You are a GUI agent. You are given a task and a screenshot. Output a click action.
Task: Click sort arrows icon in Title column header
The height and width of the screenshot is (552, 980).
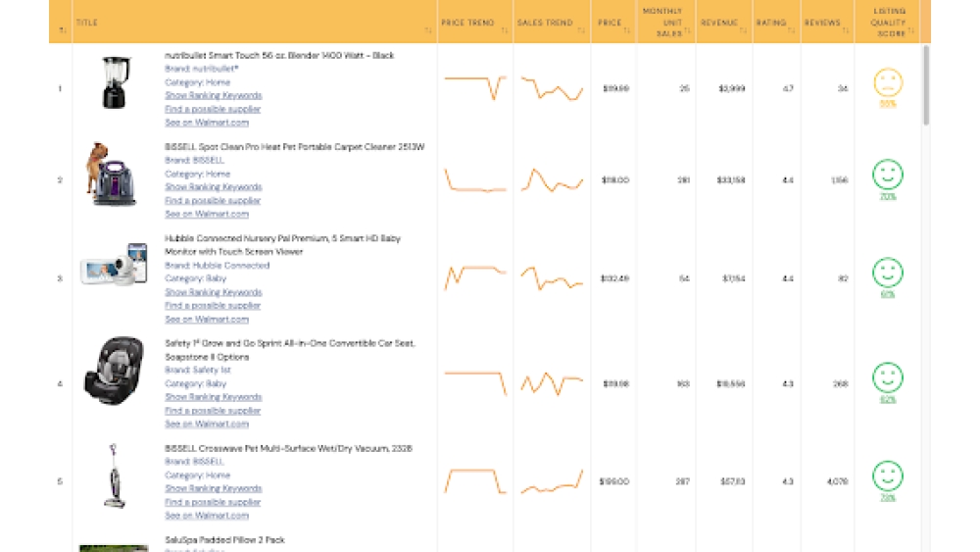[428, 30]
